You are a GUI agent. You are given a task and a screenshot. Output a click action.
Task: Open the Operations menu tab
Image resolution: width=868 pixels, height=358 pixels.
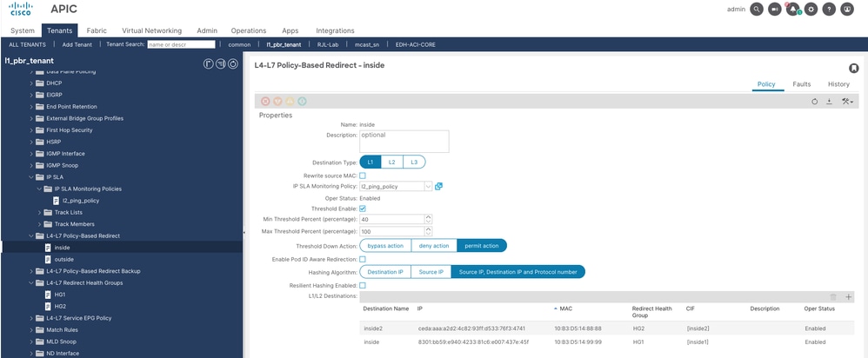249,30
